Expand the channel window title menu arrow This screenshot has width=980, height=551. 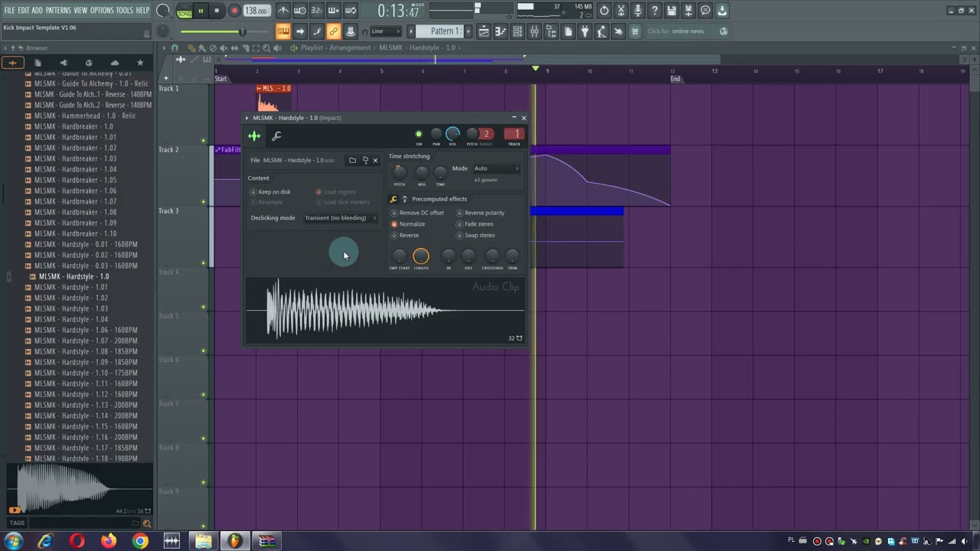coord(247,118)
